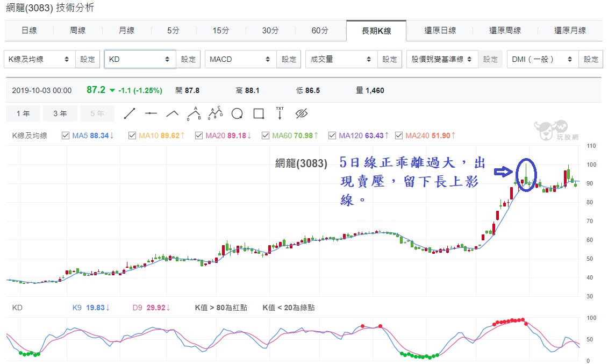Open the 成交量 indicator dropdown
The width and height of the screenshot is (608, 364).
coord(341,59)
